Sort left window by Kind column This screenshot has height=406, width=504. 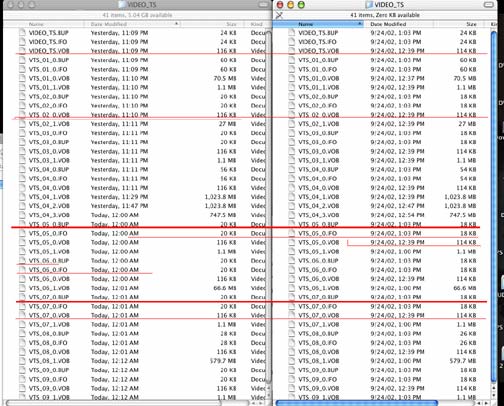(257, 24)
